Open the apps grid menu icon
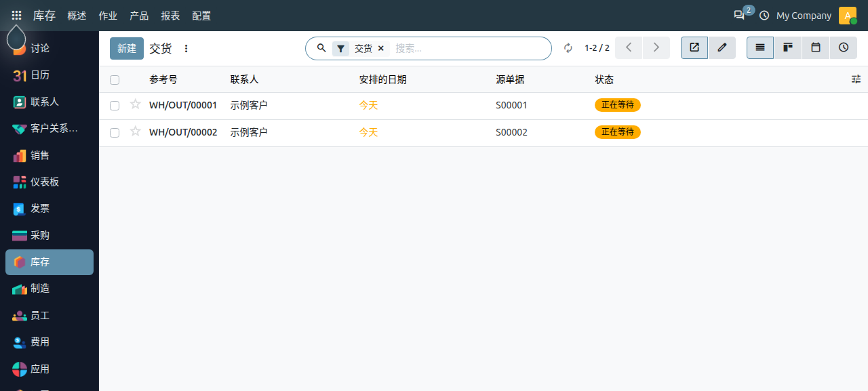Image resolution: width=868 pixels, height=391 pixels. [16, 15]
